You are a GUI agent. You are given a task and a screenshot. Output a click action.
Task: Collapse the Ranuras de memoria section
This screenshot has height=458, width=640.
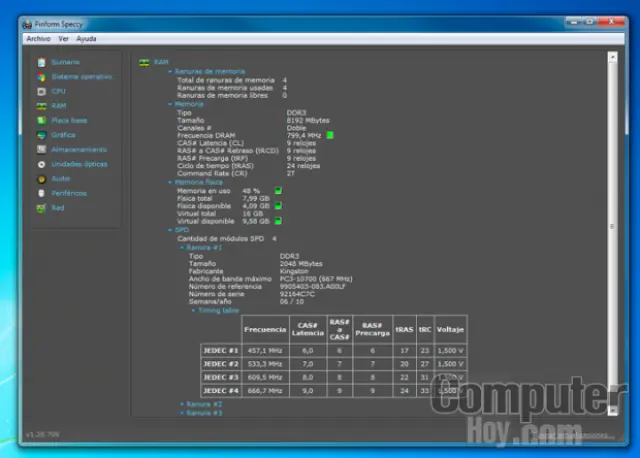click(171, 71)
